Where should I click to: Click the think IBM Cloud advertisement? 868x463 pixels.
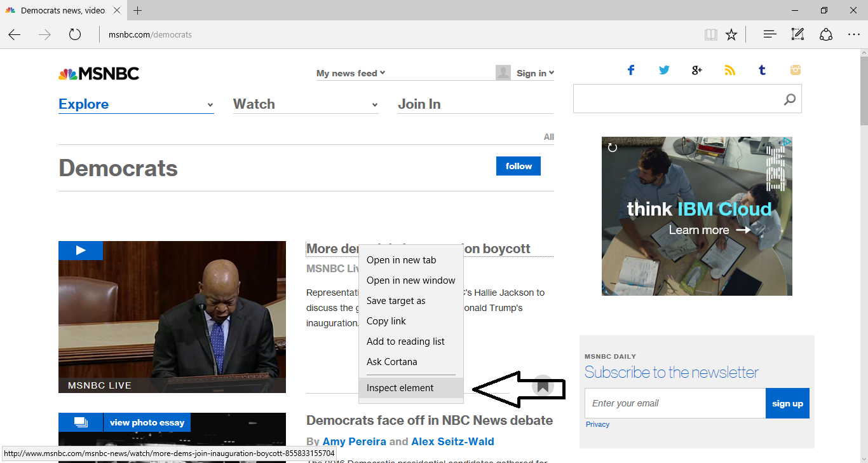pyautogui.click(x=697, y=216)
